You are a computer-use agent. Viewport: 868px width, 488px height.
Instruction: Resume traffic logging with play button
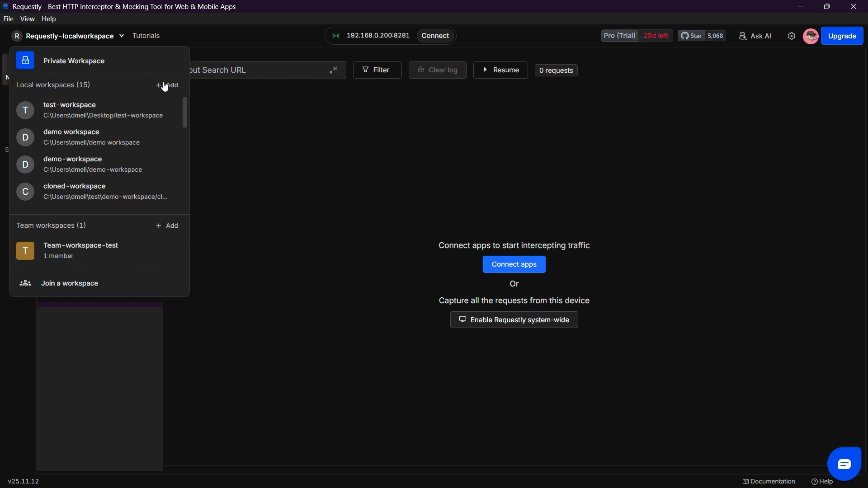[x=500, y=70]
